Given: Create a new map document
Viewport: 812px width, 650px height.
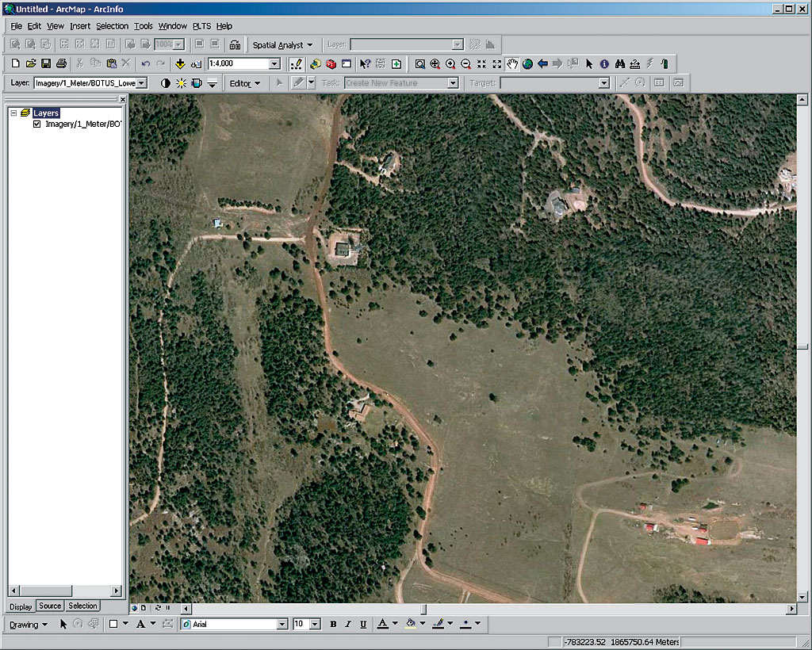Looking at the screenshot, I should (x=15, y=63).
